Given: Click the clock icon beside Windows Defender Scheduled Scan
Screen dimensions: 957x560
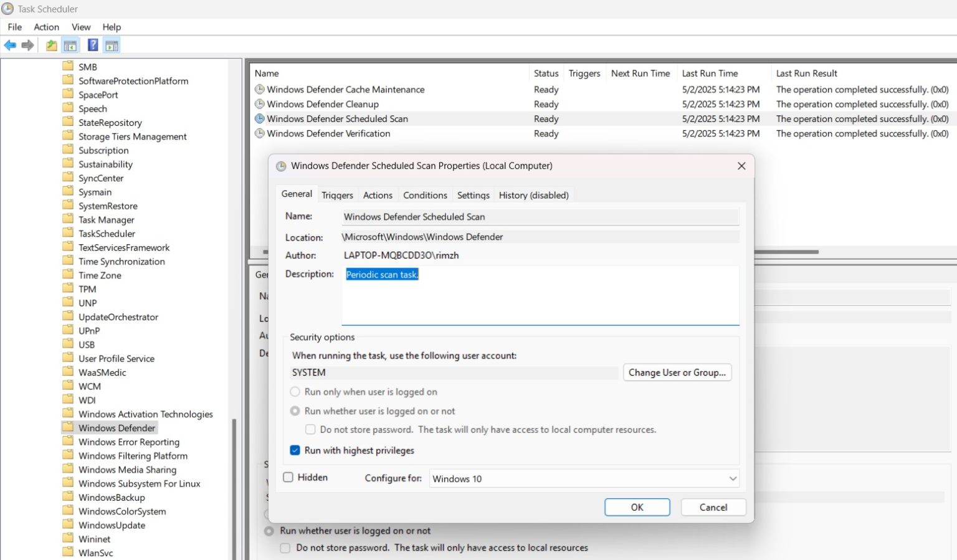Looking at the screenshot, I should click(x=260, y=118).
